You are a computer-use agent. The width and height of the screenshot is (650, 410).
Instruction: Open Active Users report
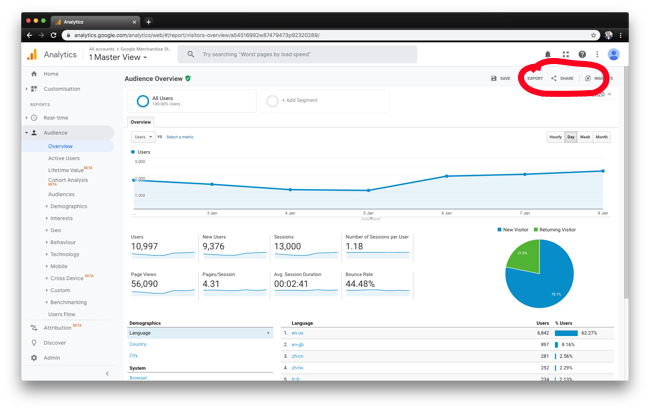pyautogui.click(x=64, y=158)
